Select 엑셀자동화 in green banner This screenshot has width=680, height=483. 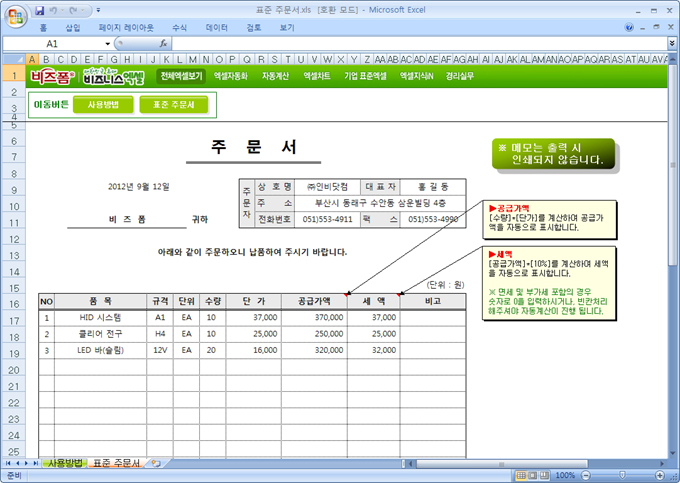point(230,76)
